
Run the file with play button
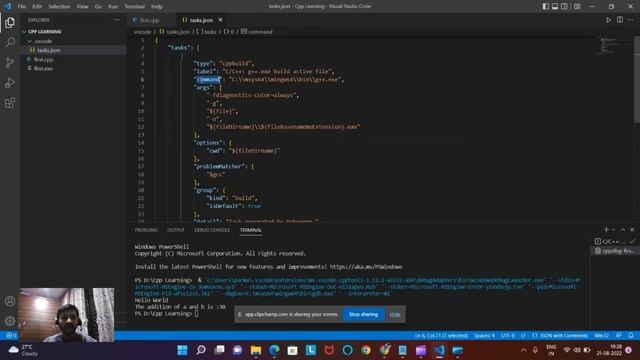coord(608,20)
